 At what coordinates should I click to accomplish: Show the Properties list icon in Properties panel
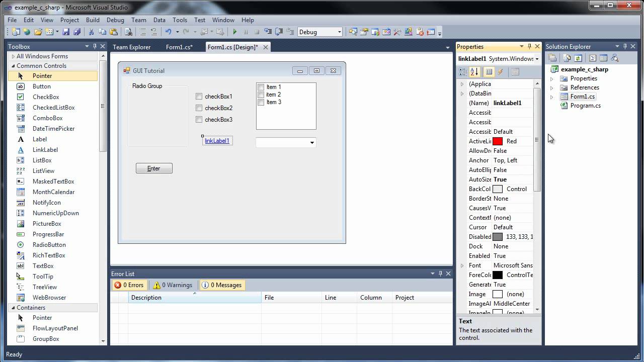489,72
